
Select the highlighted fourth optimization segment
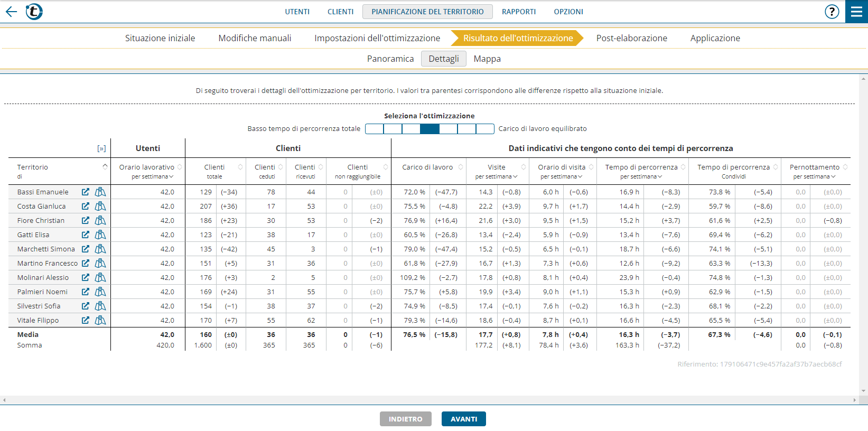click(430, 129)
